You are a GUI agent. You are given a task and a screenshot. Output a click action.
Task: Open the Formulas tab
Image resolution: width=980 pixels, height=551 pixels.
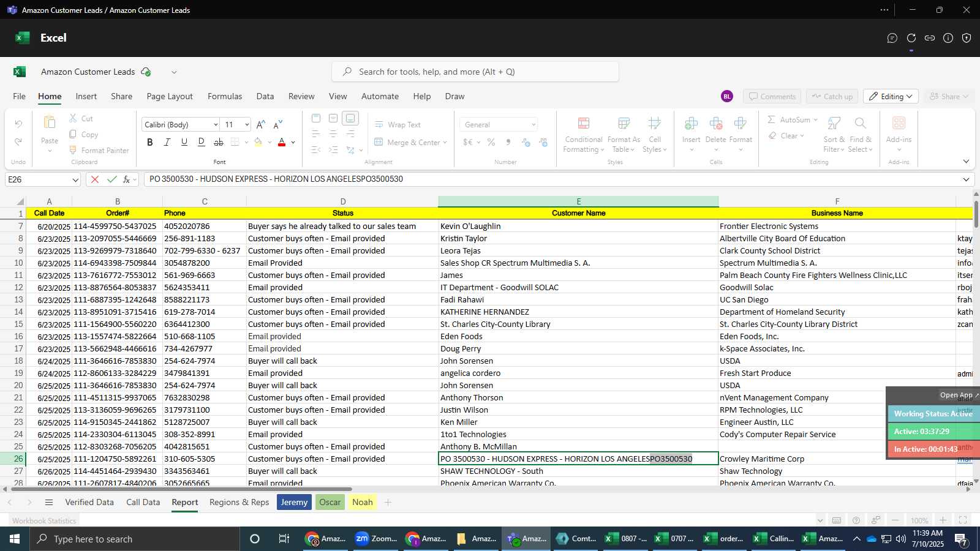coord(225,96)
